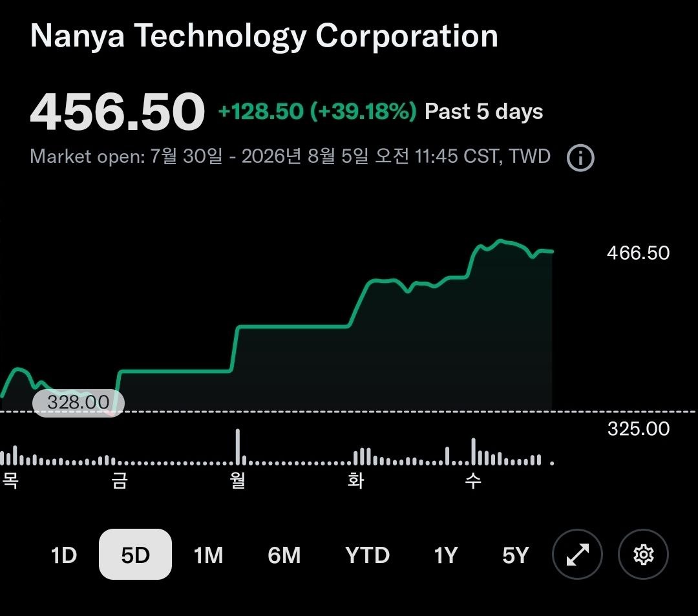Click the Nanya Technology Corporation title
This screenshot has width=698, height=616.
pos(264,36)
